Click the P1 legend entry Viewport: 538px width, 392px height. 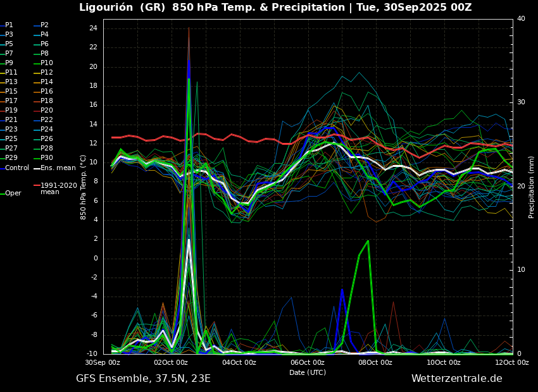click(x=9, y=25)
